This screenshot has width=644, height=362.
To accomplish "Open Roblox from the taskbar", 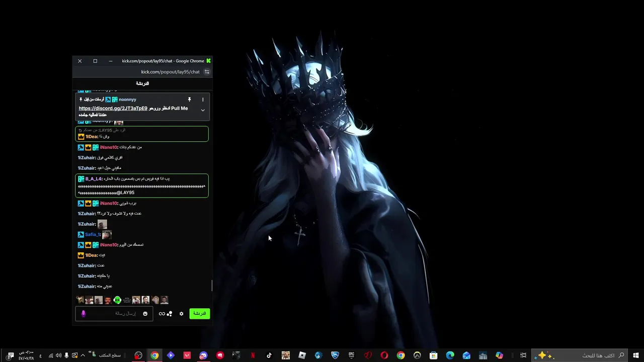I will click(x=302, y=355).
